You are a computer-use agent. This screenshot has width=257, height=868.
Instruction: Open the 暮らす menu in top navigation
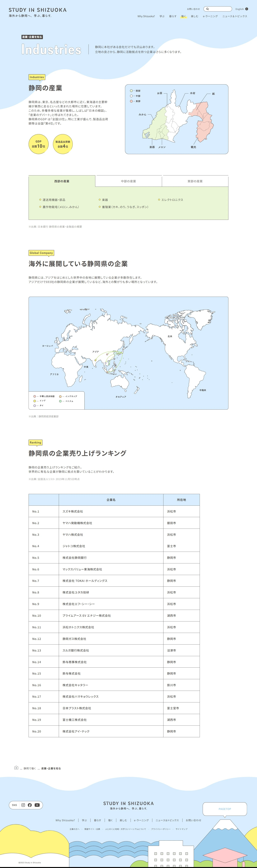[172, 16]
